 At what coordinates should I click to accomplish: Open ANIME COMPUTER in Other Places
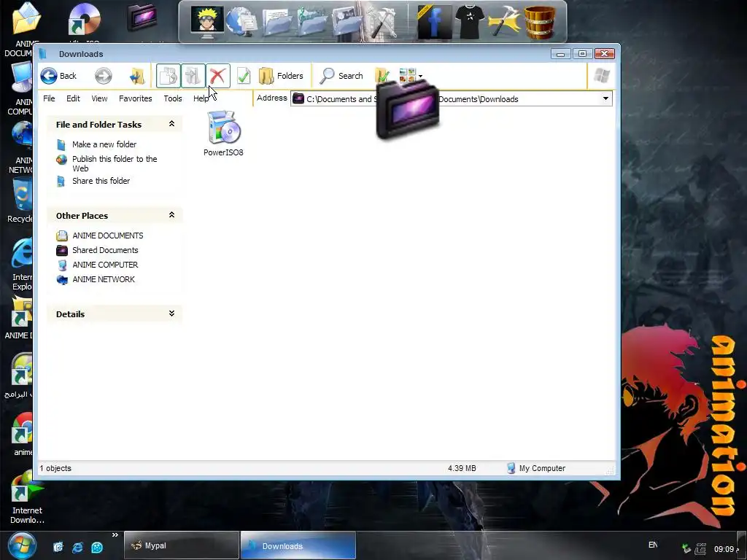click(x=105, y=265)
